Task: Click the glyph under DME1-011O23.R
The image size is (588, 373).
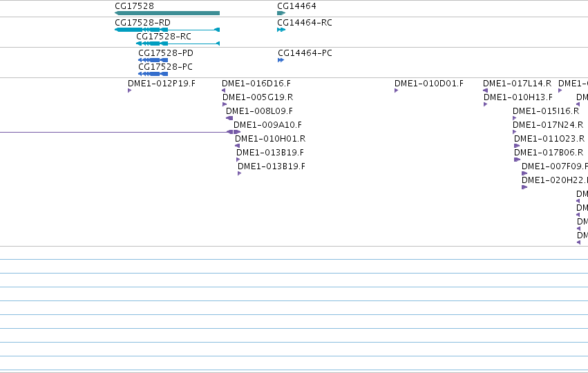Action: 517,146
